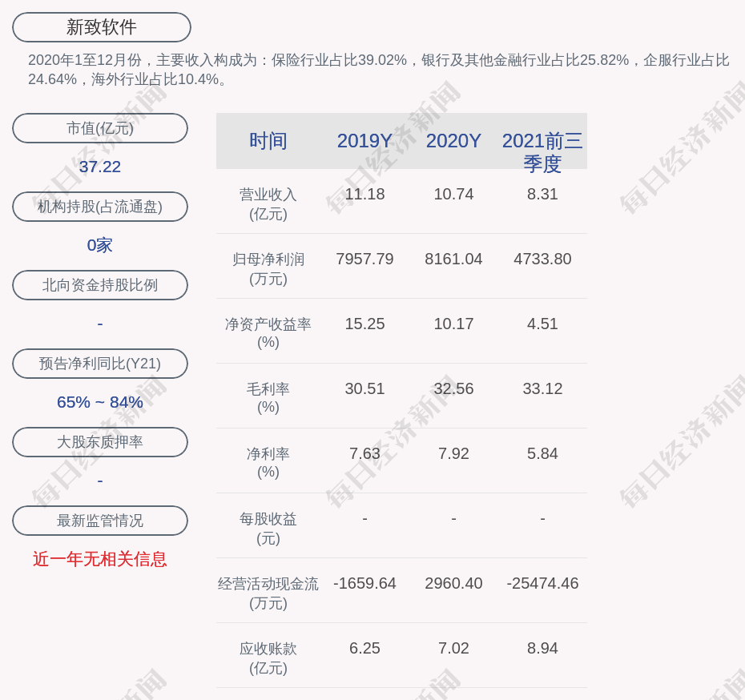745x700 pixels.
Task: Click the 2021前三季度 column header
Action: [x=542, y=152]
